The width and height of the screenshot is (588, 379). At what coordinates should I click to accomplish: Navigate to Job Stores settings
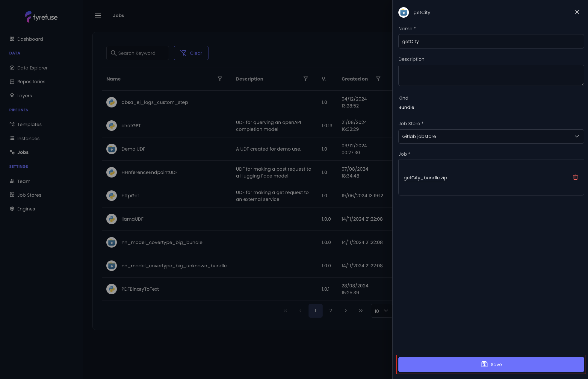pos(29,195)
